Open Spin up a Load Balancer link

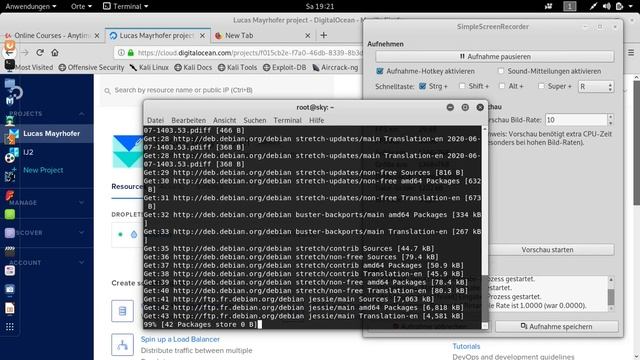tap(180, 339)
